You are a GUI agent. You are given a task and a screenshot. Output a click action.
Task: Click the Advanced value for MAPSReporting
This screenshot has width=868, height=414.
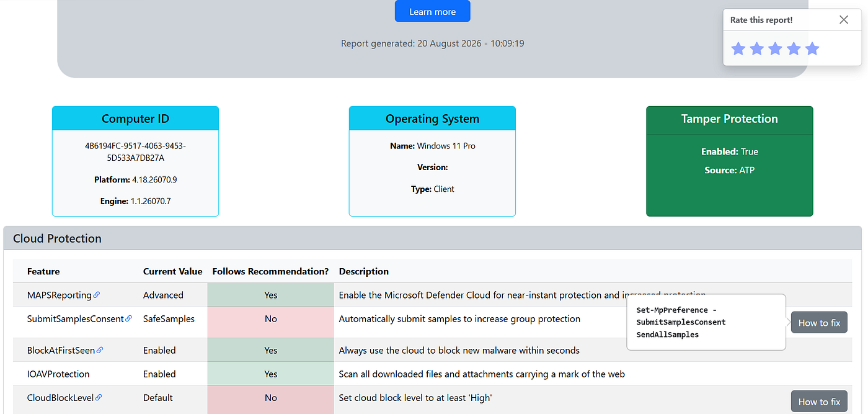point(163,295)
